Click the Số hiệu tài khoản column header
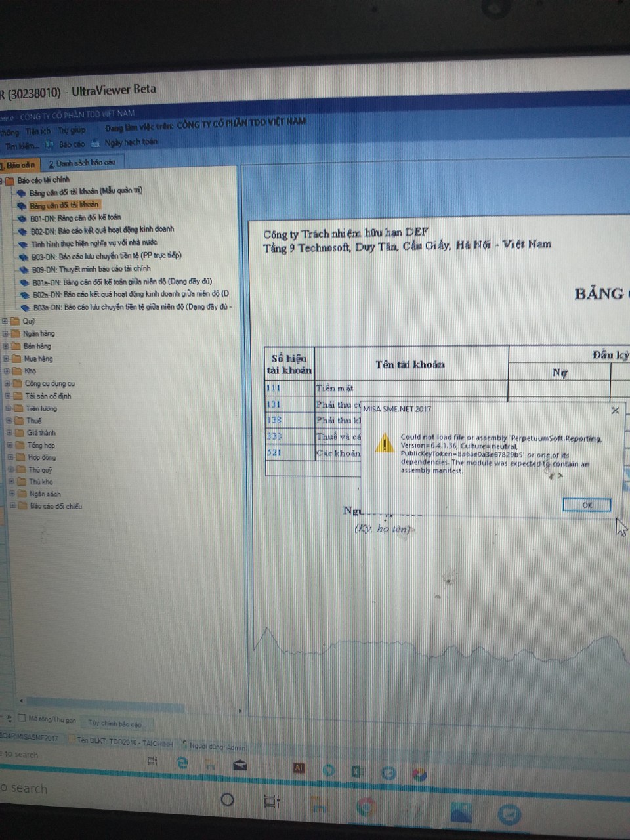This screenshot has height=840, width=630. (289, 364)
